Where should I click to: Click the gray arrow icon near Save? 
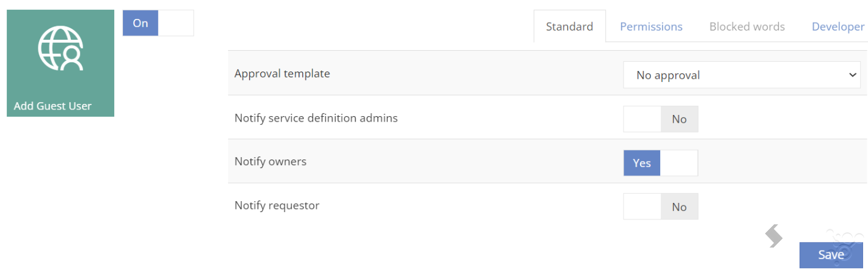click(x=774, y=236)
